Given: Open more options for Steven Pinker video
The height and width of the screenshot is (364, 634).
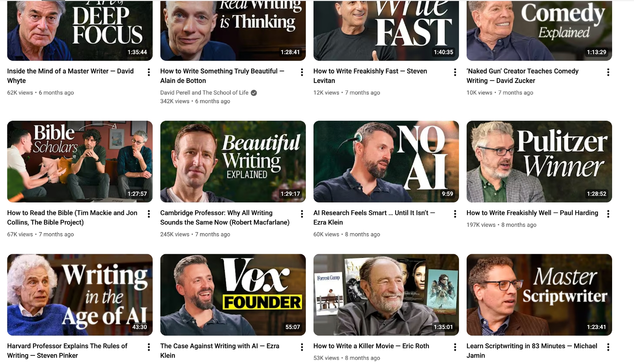Looking at the screenshot, I should (x=149, y=347).
